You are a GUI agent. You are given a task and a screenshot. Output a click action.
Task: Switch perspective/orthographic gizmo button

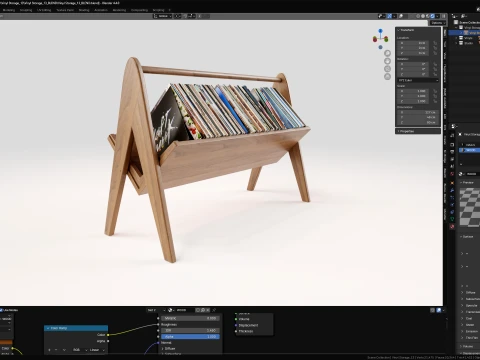click(387, 76)
